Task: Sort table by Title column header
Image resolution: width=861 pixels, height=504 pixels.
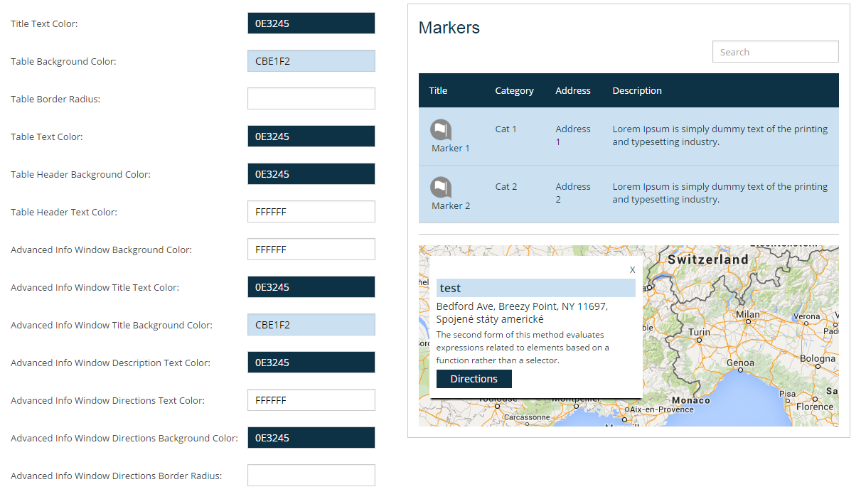Action: 438,91
